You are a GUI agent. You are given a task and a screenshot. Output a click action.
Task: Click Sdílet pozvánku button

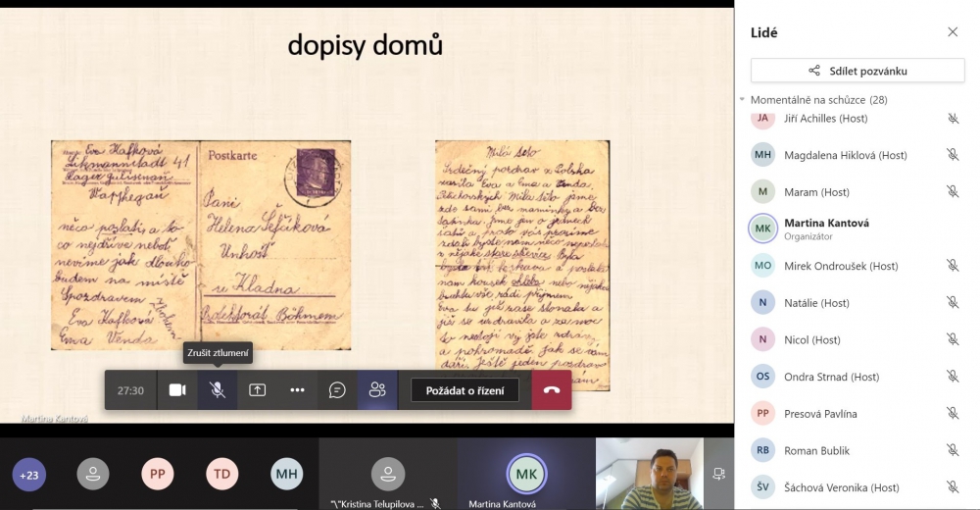coord(857,71)
